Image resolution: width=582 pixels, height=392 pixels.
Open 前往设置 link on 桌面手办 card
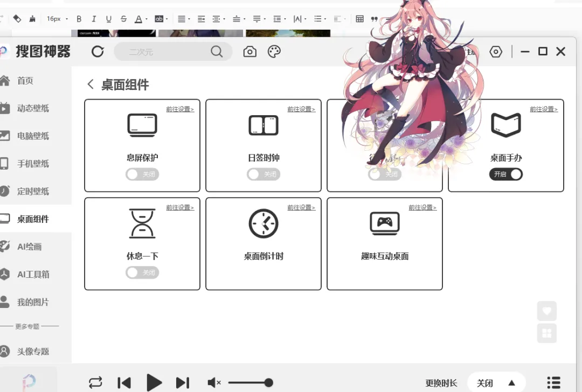544,109
